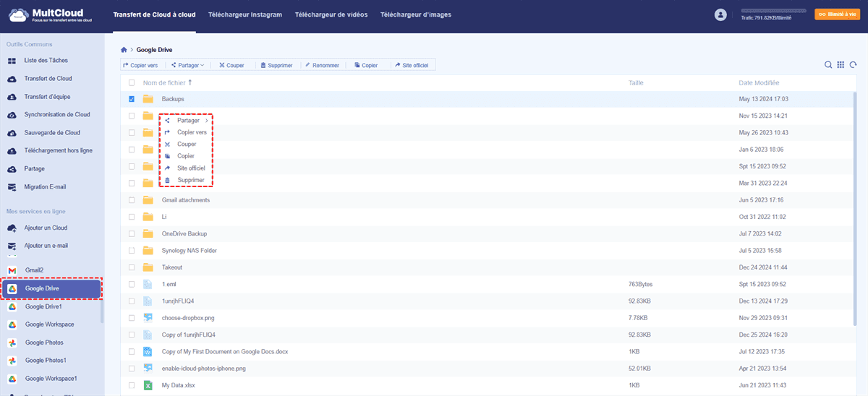Check the Takeout folder checkbox
This screenshot has width=868, height=396.
132,267
